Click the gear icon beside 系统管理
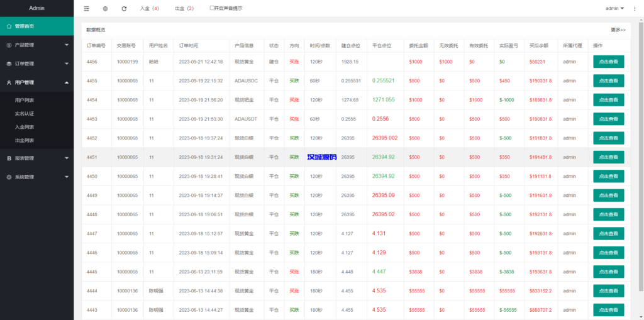This screenshot has width=644, height=320. (9, 177)
